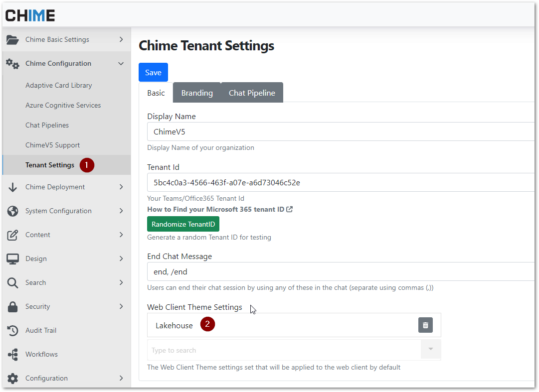Click the Randomize TenantID button
539x392 pixels.
(183, 224)
